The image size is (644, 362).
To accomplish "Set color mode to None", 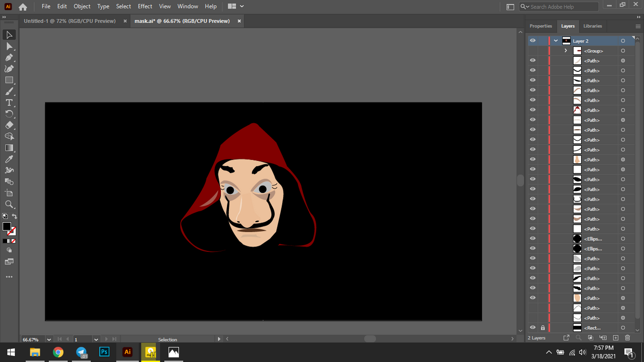I will click(14, 241).
